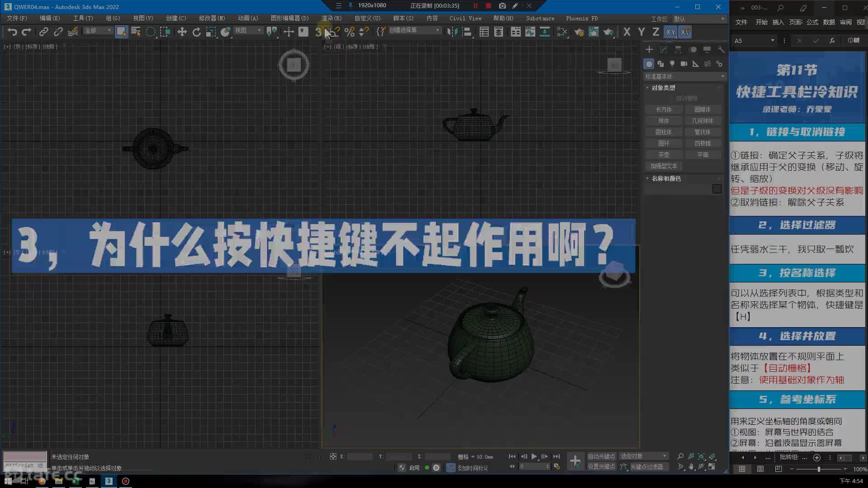Activate the Unlink Selection tool

coord(58,32)
